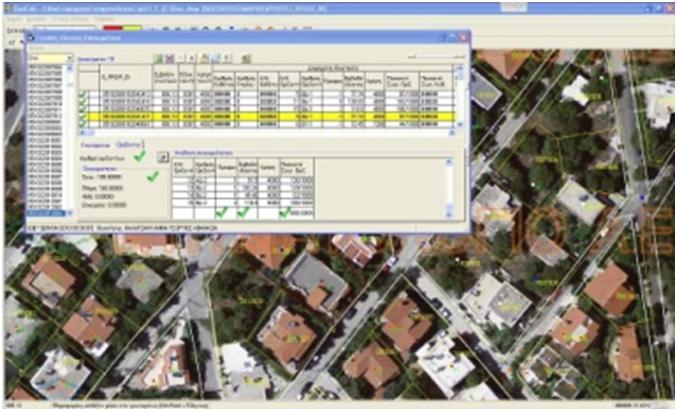Click the rightmost icon in the dialog toolbar

pos(247,59)
